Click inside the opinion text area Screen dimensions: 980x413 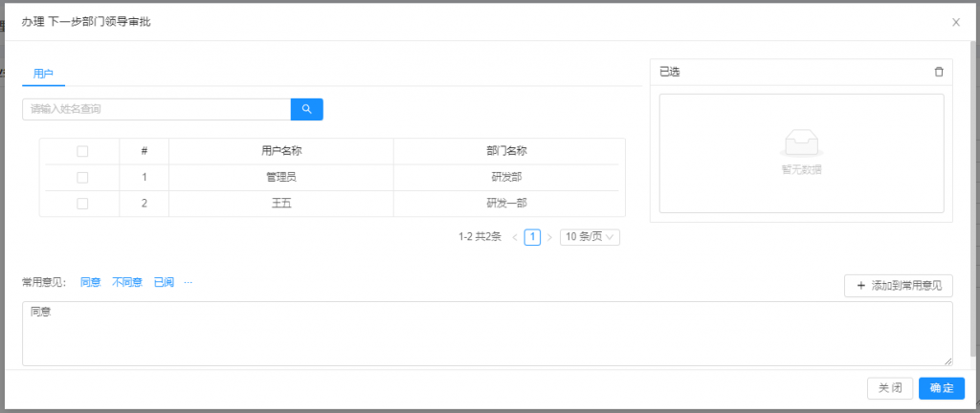pos(486,334)
